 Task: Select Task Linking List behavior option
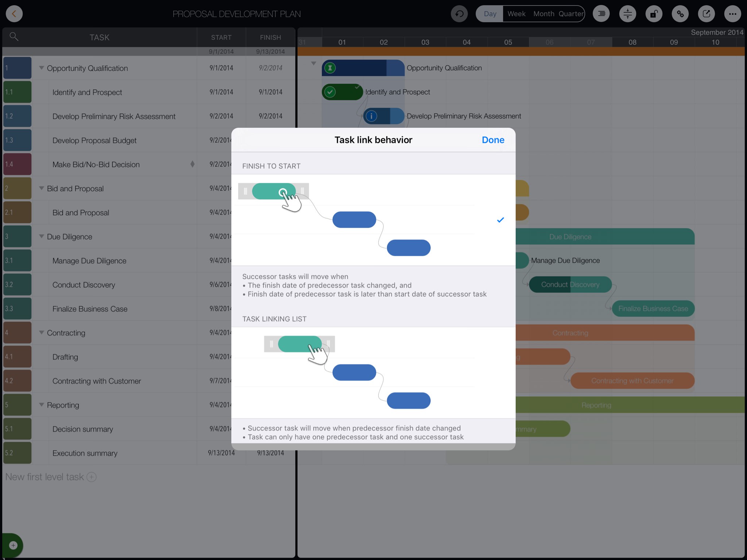[373, 372]
